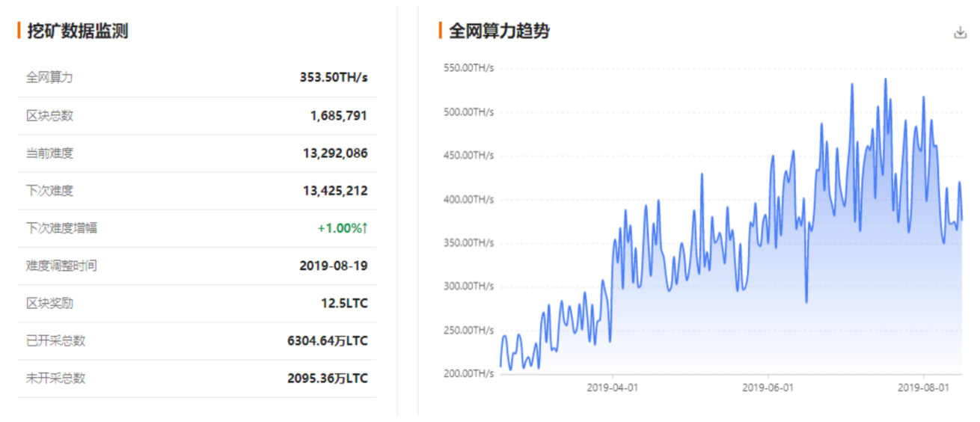Click the green +1.00% increase value

click(x=343, y=228)
